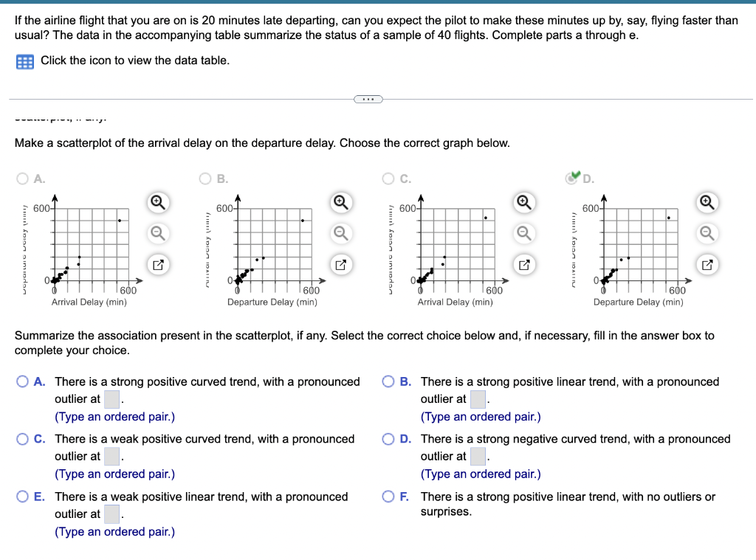Zoom in on graph B scatterplot
The image size is (756, 560).
coord(340,202)
